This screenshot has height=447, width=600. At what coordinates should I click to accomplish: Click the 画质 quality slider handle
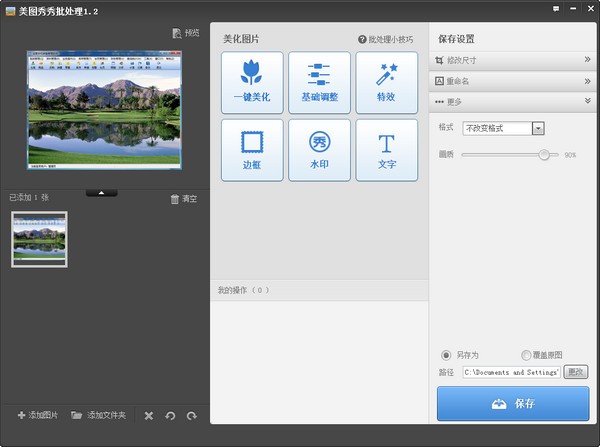tap(544, 154)
